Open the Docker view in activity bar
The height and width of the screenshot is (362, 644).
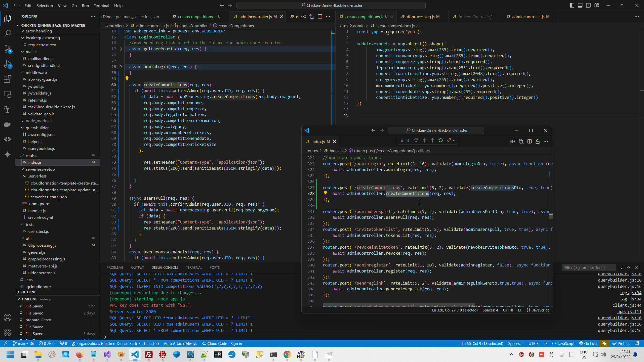click(8, 124)
